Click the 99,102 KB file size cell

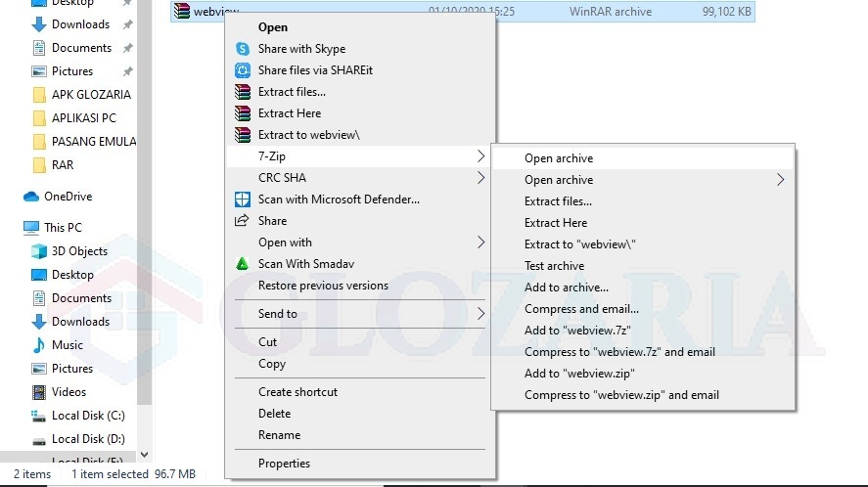(726, 11)
